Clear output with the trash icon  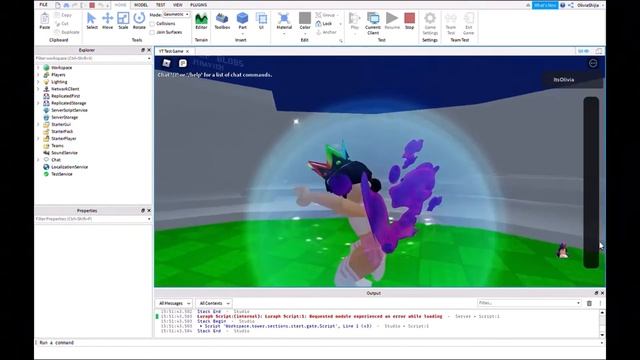589,303
